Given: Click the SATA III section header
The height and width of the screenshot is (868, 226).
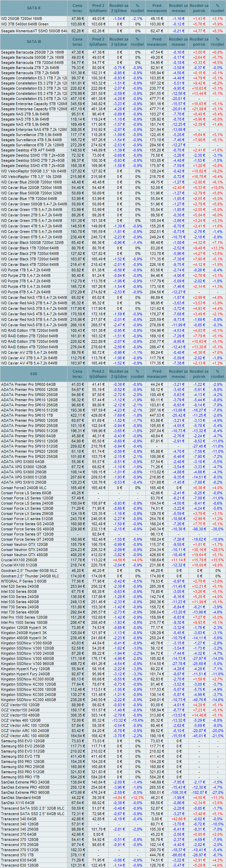Looking at the screenshot, I should (34, 42).
